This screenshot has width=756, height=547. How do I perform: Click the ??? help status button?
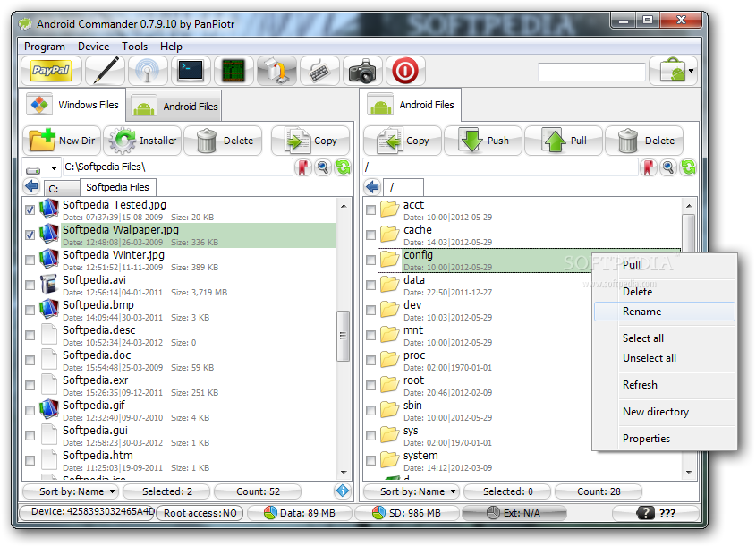[656, 513]
